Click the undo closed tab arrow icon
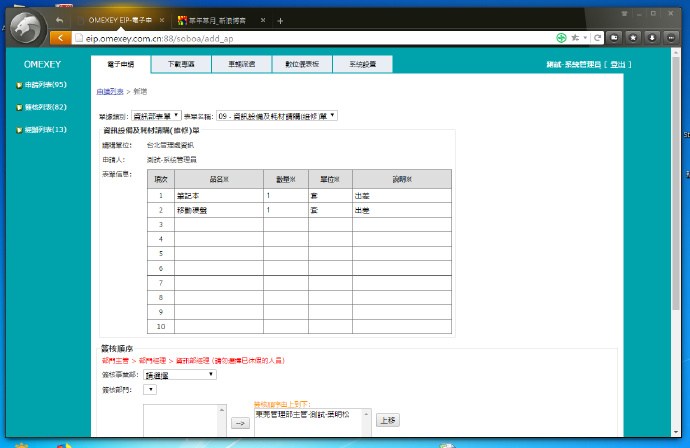The image size is (690, 448). pos(59,20)
